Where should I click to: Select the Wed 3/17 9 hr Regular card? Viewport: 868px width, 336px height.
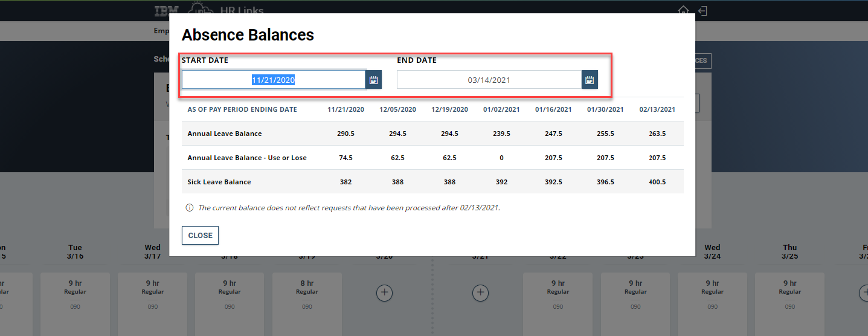(x=152, y=304)
